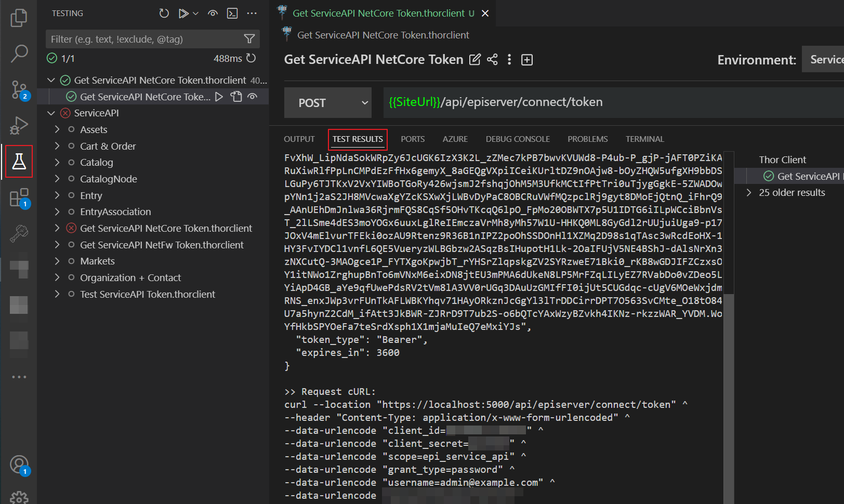Screen dimensions: 844x504
Task: Open Extensions view in activity bar
Action: click(19, 198)
